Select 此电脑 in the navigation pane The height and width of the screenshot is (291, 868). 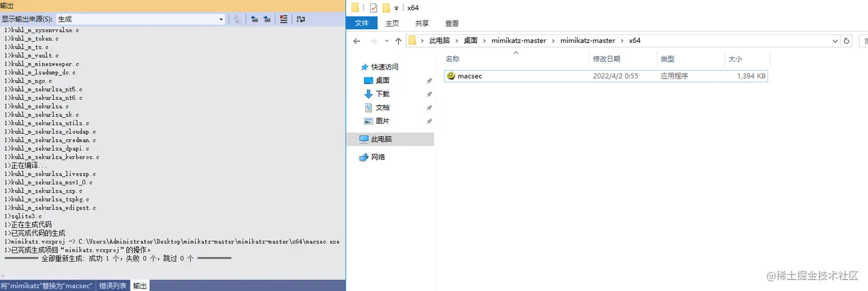pyautogui.click(x=390, y=139)
